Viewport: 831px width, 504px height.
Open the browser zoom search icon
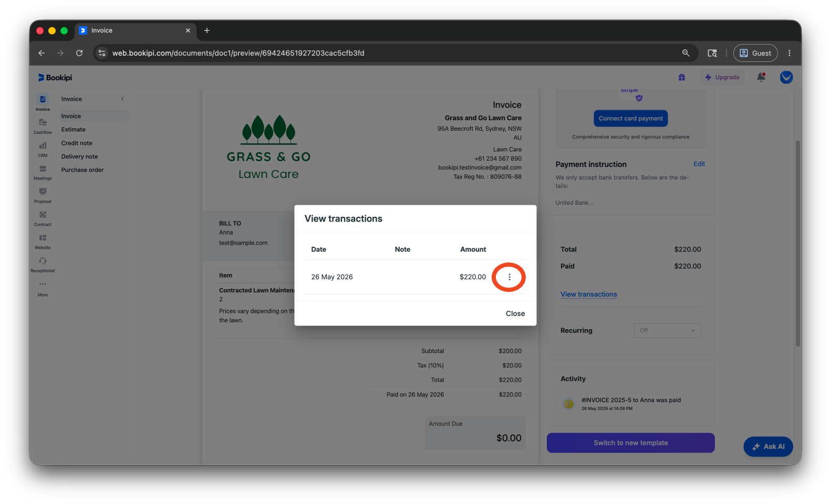click(x=685, y=53)
